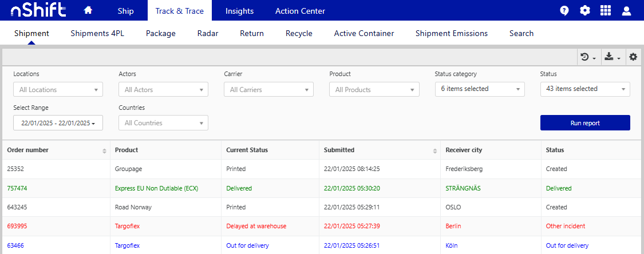The image size is (644, 254).
Task: Open the report history icon dropdown
Action: click(x=588, y=57)
